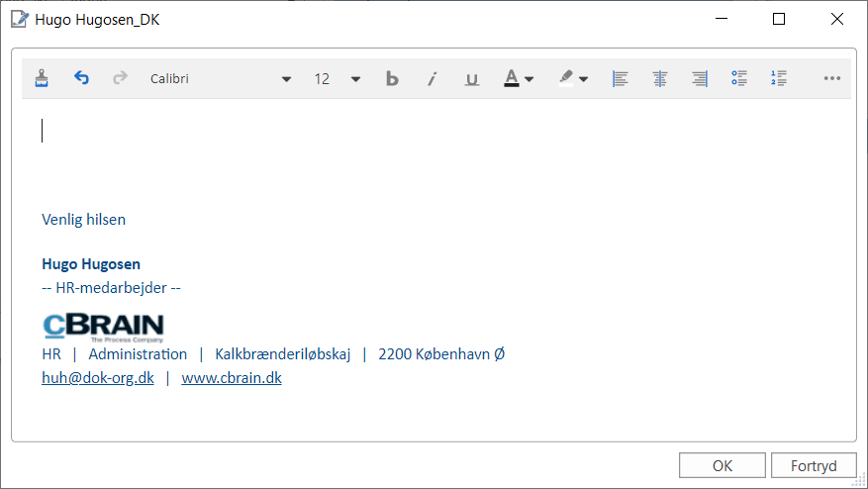Click the OK button
This screenshot has height=489, width=868.
coord(723,466)
